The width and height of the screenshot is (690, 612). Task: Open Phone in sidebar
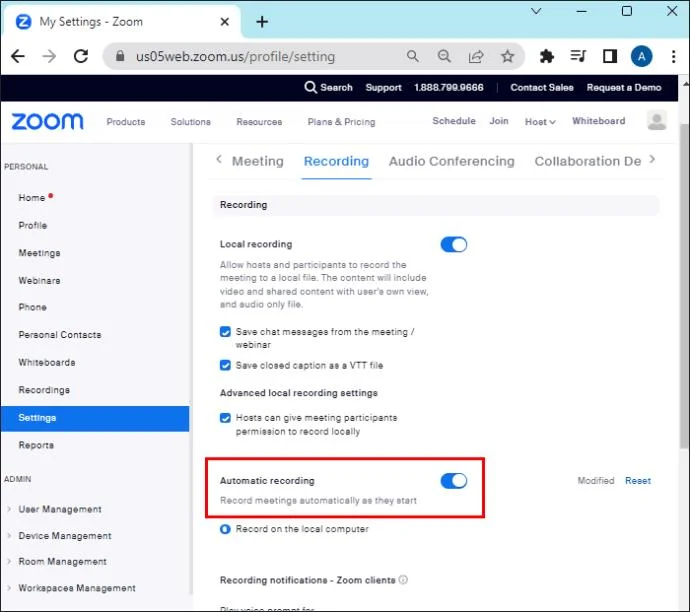click(32, 307)
